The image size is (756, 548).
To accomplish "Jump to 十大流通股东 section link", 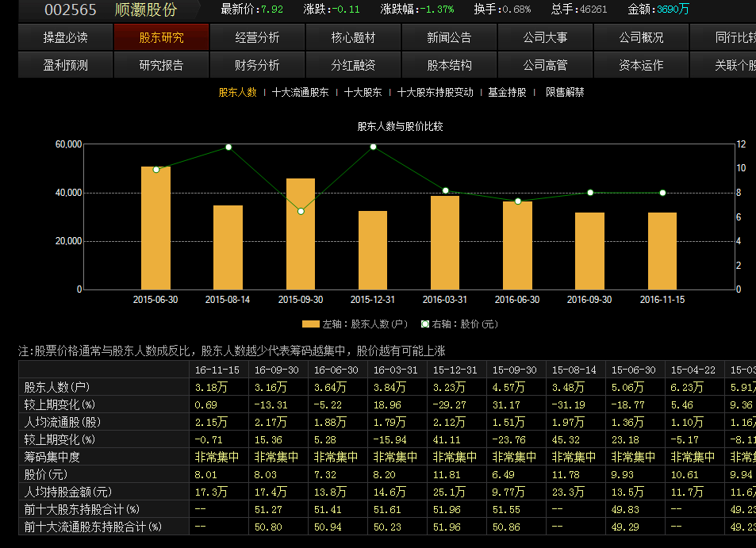I will (300, 92).
